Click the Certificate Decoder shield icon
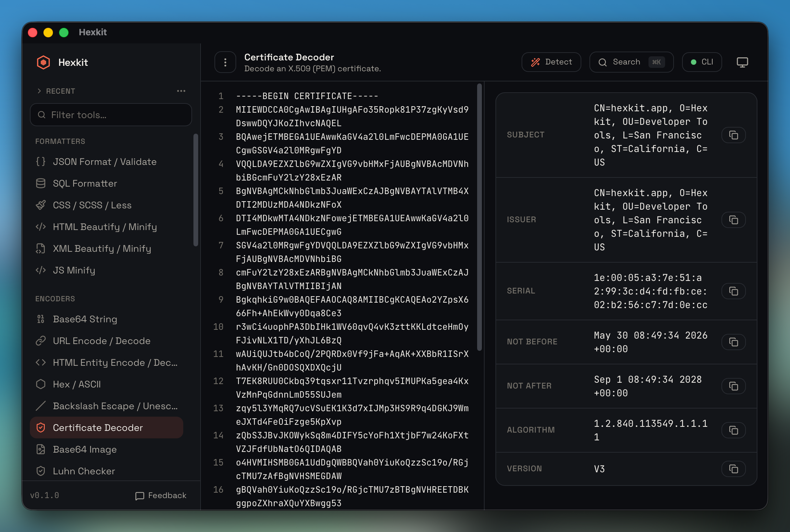This screenshot has width=790, height=532. click(41, 427)
